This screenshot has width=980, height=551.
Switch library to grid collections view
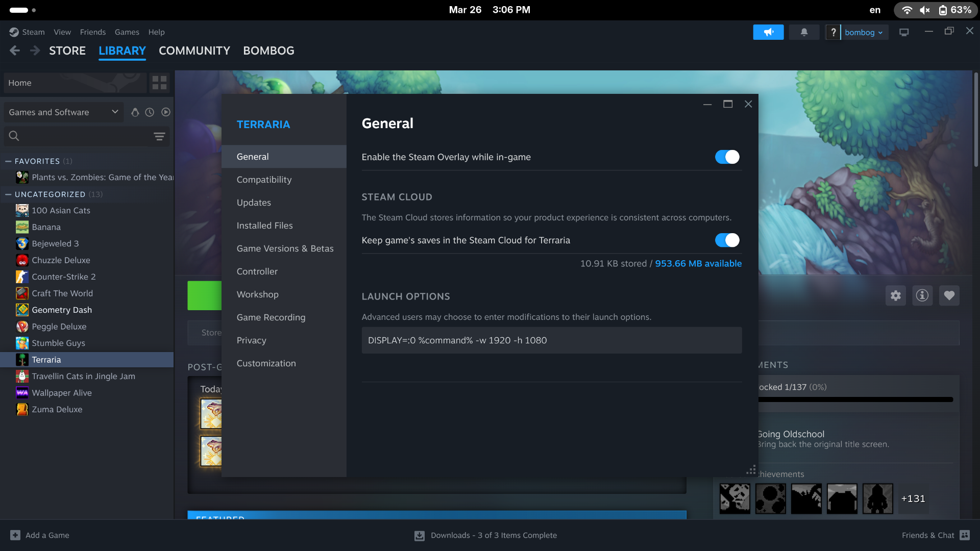coord(159,83)
